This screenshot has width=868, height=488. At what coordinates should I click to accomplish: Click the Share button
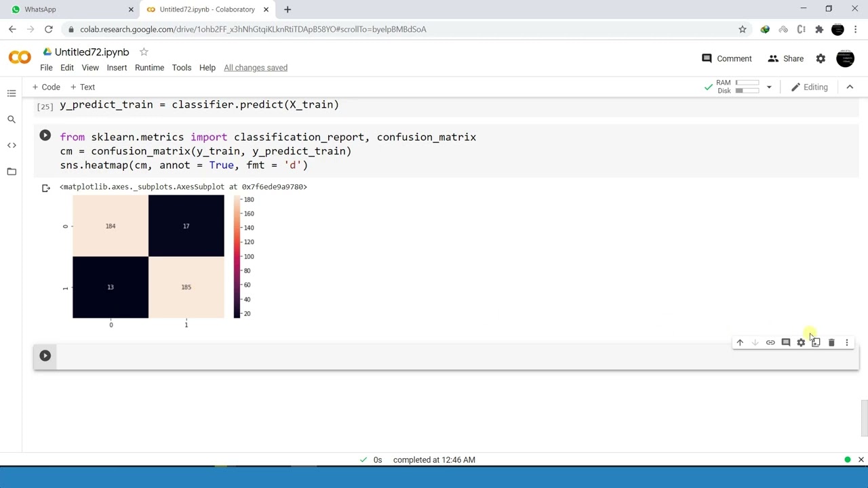786,59
